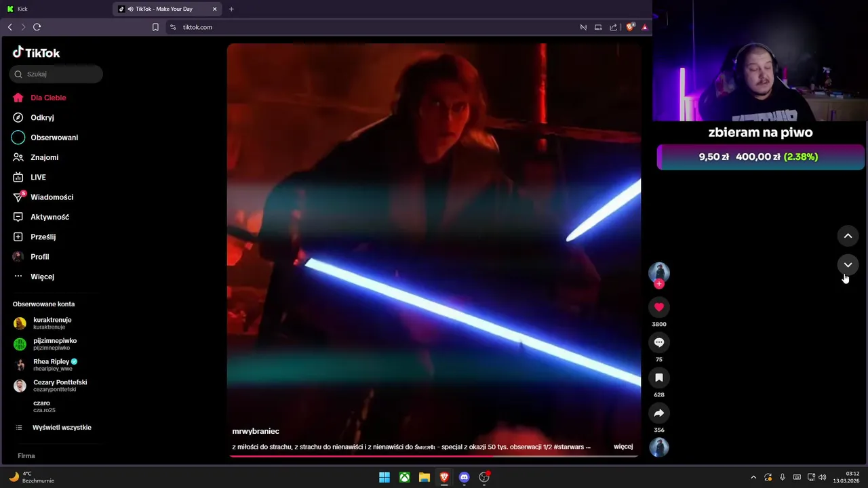The width and height of the screenshot is (868, 488).
Task: Click Prześlij upload option
Action: tap(34, 237)
